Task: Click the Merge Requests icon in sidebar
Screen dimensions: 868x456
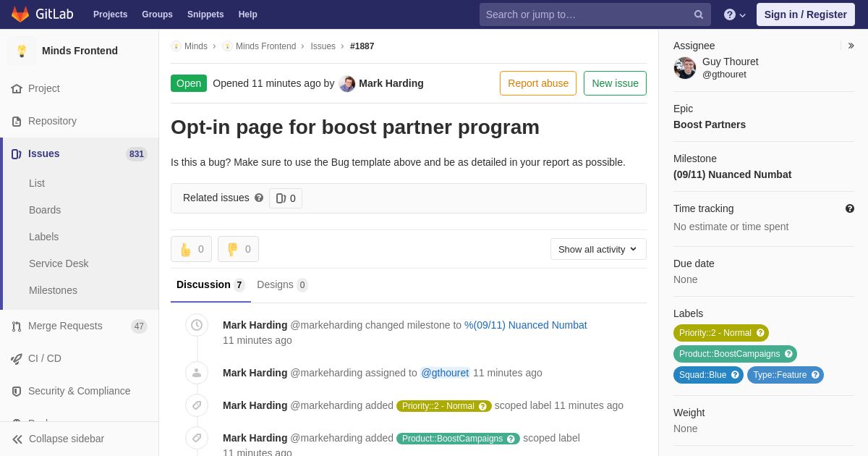Action: pyautogui.click(x=17, y=326)
